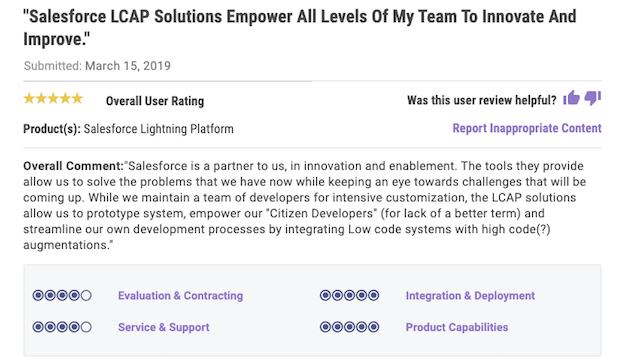Open the Product Capabilities link

[x=457, y=327]
